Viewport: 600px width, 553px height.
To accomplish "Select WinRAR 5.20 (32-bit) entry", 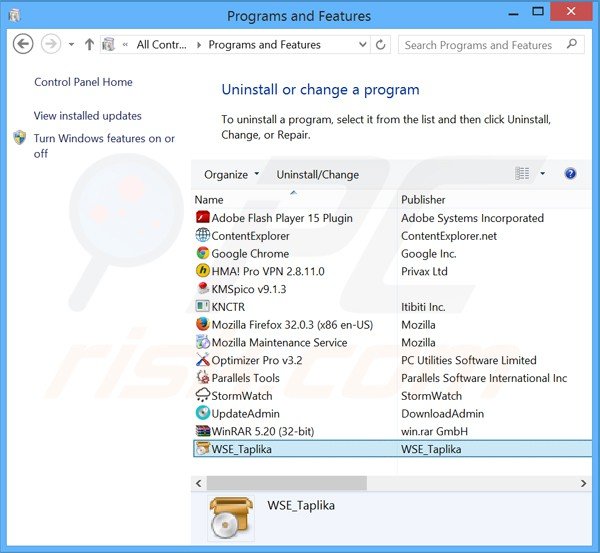I will click(263, 431).
